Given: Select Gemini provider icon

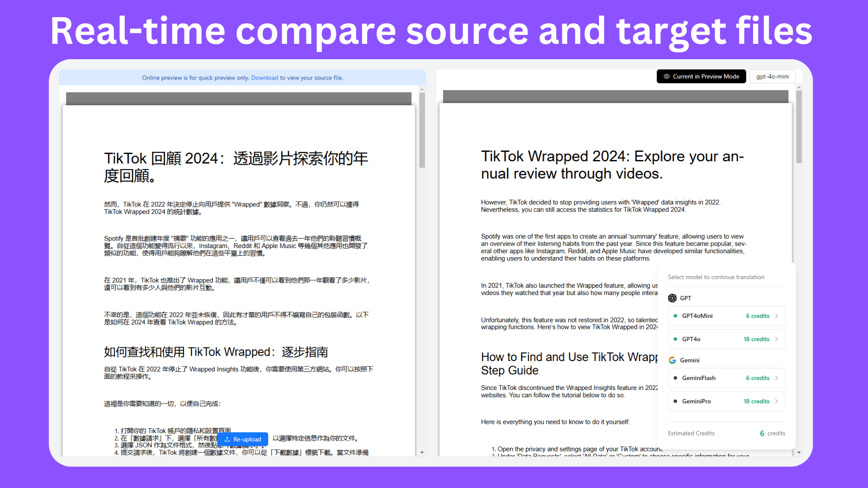Looking at the screenshot, I should pos(672,360).
